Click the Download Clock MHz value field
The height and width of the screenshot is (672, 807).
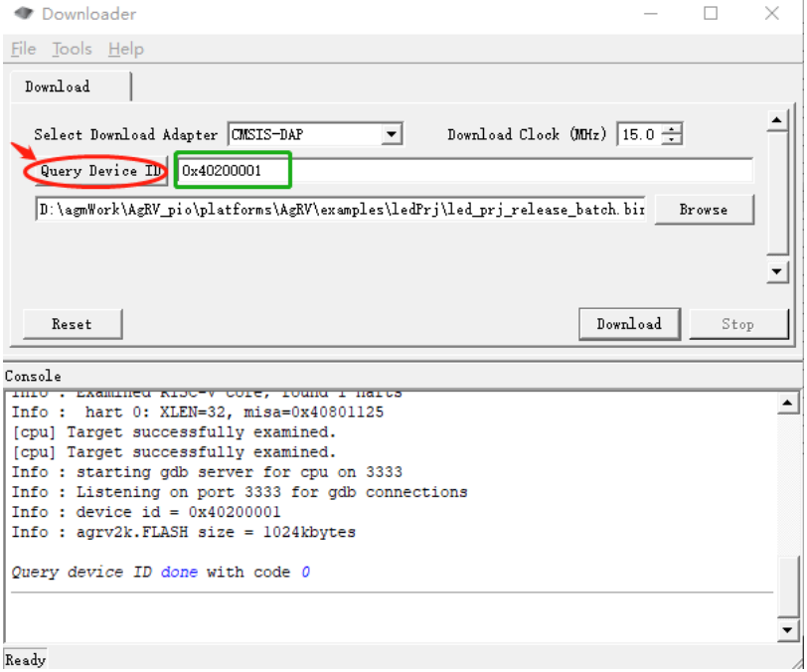(639, 134)
